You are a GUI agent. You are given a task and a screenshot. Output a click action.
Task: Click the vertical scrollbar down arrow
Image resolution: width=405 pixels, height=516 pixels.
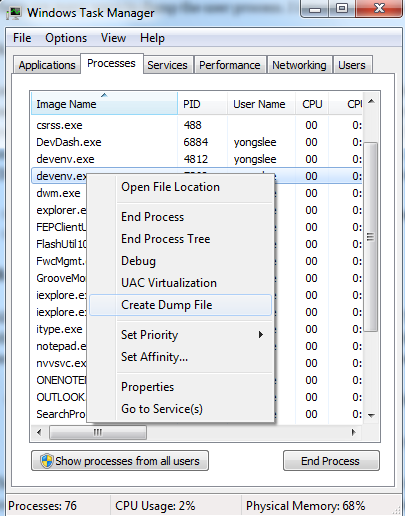(371, 415)
